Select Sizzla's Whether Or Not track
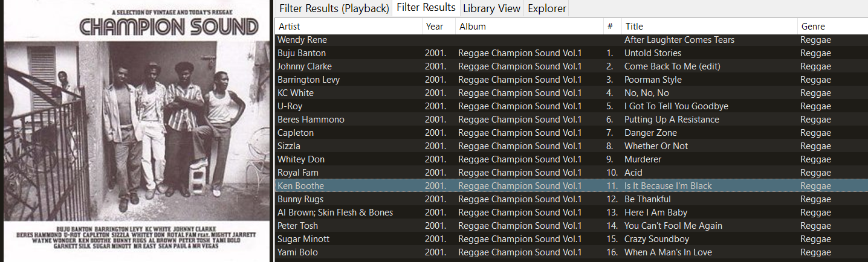 (x=656, y=146)
